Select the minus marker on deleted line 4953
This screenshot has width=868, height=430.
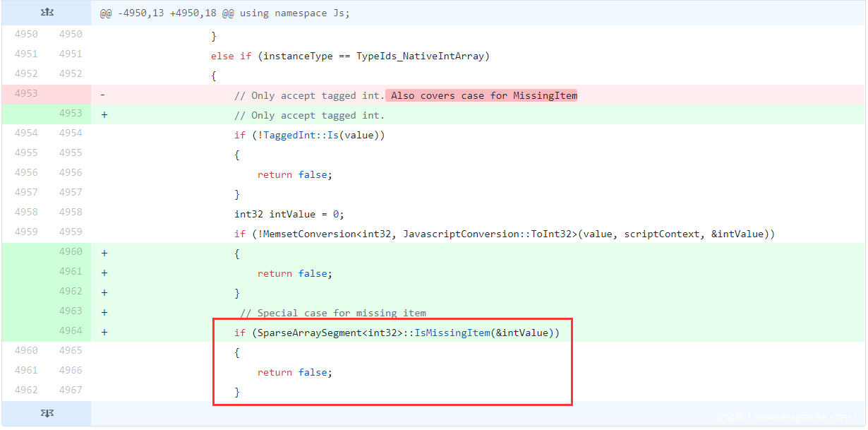tap(103, 95)
